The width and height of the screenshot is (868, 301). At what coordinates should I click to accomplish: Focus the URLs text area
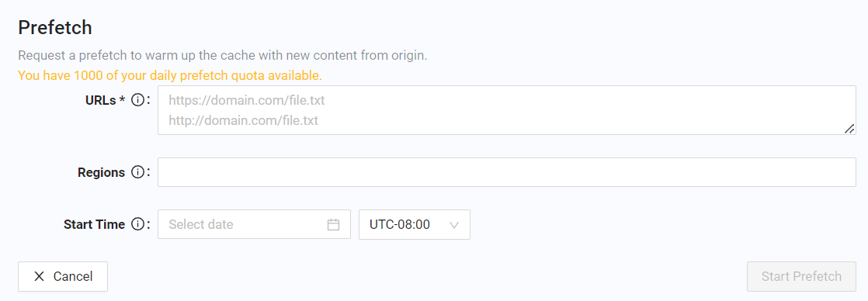pyautogui.click(x=507, y=110)
